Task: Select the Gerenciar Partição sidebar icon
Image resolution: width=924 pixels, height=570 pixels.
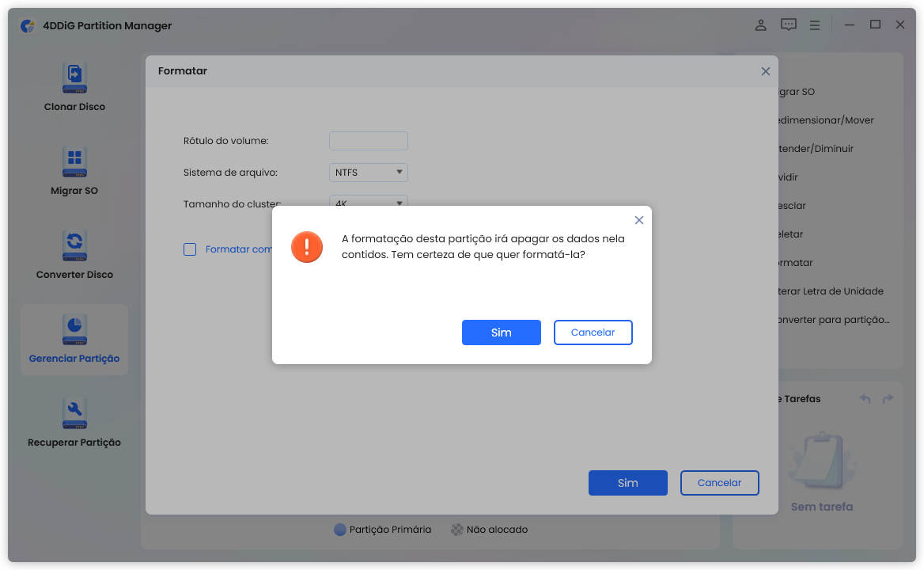Action: 74,330
